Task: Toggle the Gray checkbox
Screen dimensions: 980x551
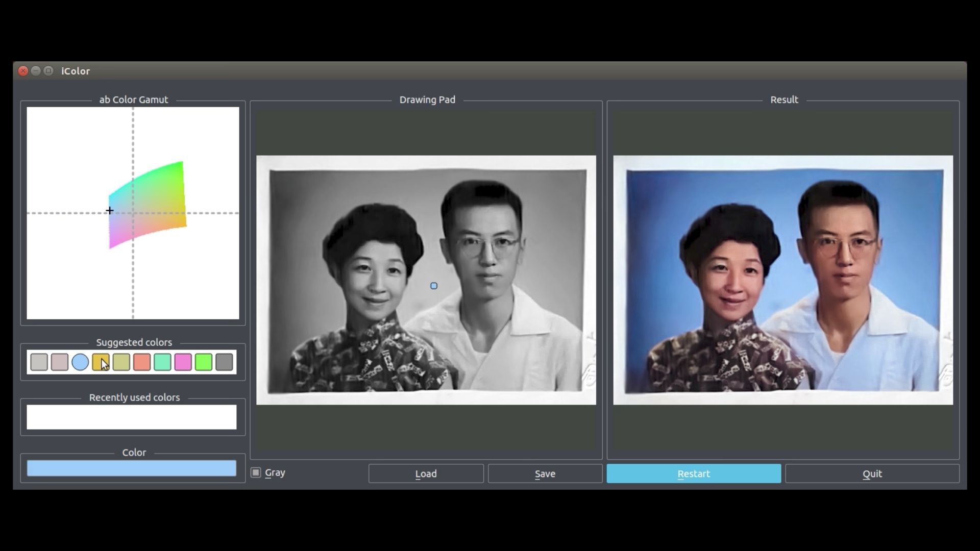Action: (256, 472)
